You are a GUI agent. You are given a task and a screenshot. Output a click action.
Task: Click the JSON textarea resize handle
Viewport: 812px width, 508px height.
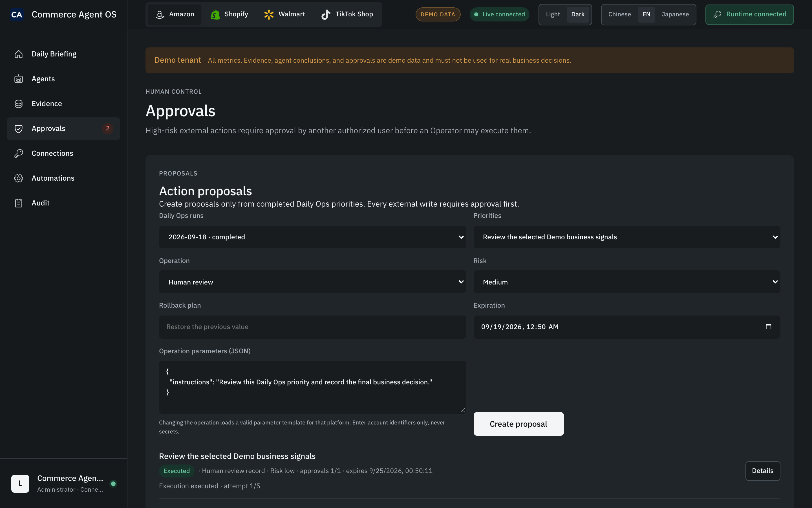point(463,410)
